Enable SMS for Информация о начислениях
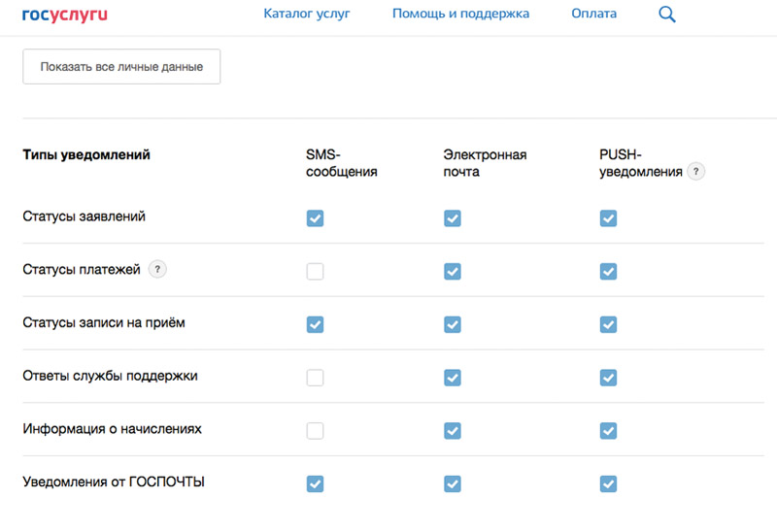777x532 pixels. tap(315, 431)
